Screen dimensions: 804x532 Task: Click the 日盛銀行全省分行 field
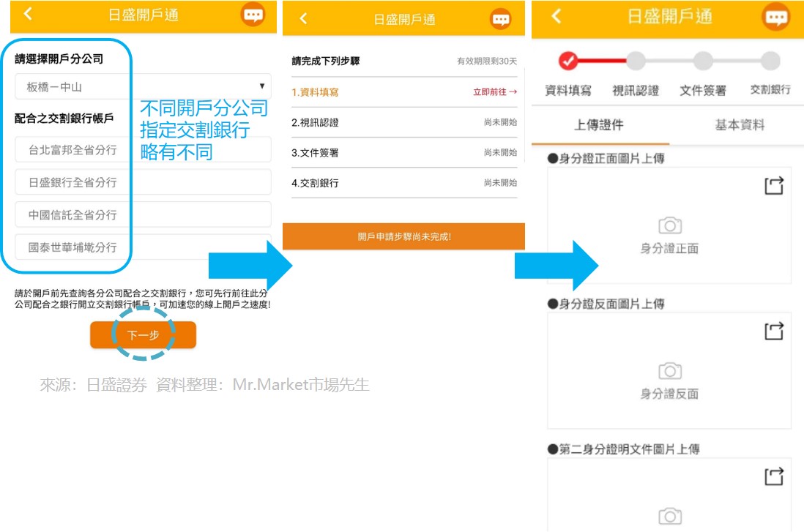(x=143, y=182)
